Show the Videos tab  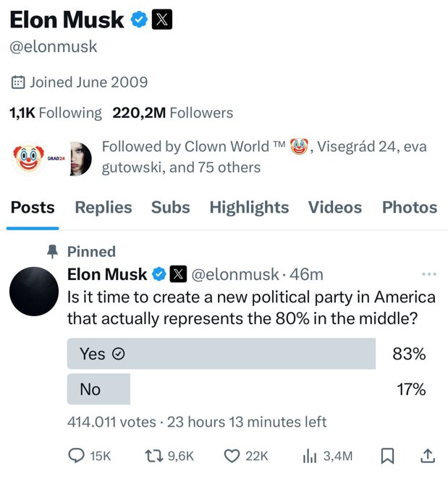(335, 208)
